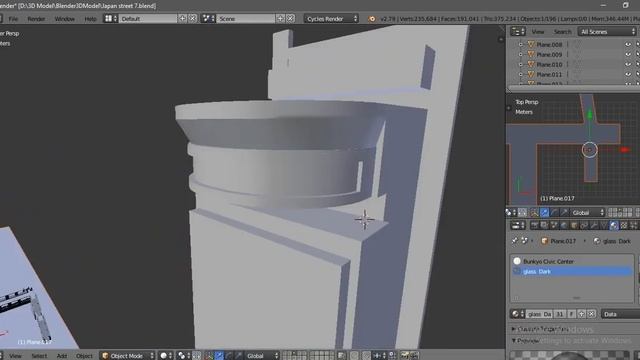
Task: Expand the Plane.008 outliner row
Action: 520,44
